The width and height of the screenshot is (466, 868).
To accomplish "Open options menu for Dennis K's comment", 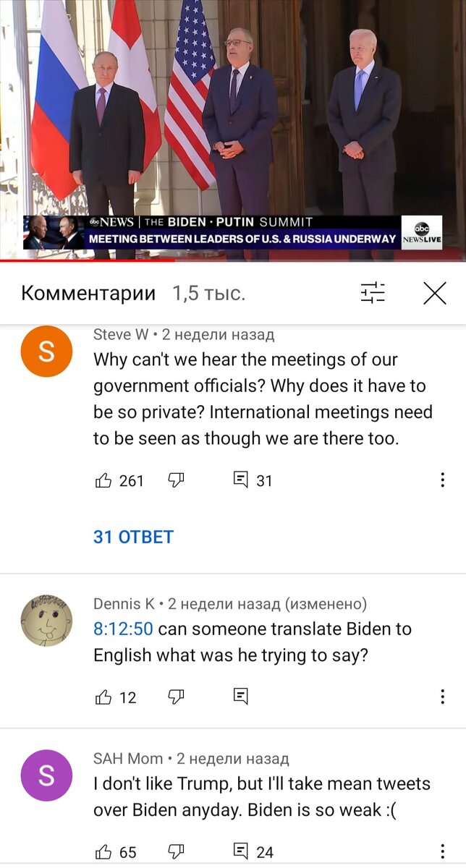I will [442, 697].
